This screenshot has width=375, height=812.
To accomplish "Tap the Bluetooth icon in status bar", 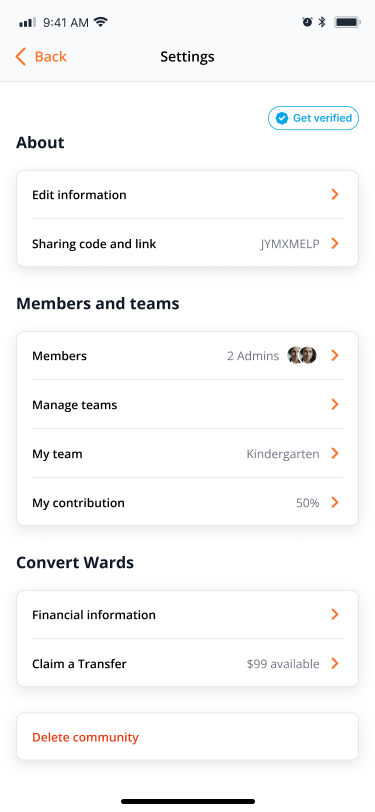I will 322,22.
